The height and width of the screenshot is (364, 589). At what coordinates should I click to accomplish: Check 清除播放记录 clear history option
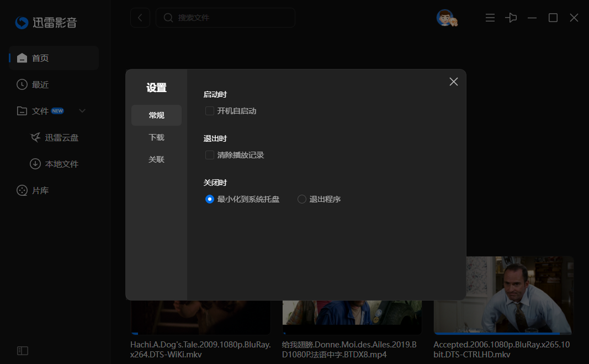pos(209,155)
